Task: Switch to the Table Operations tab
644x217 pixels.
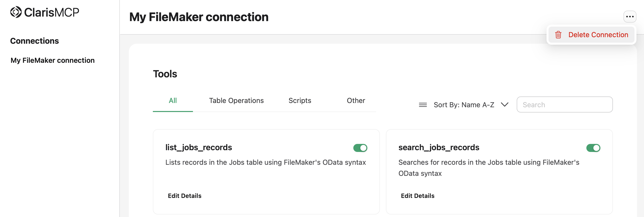Action: coord(236,101)
